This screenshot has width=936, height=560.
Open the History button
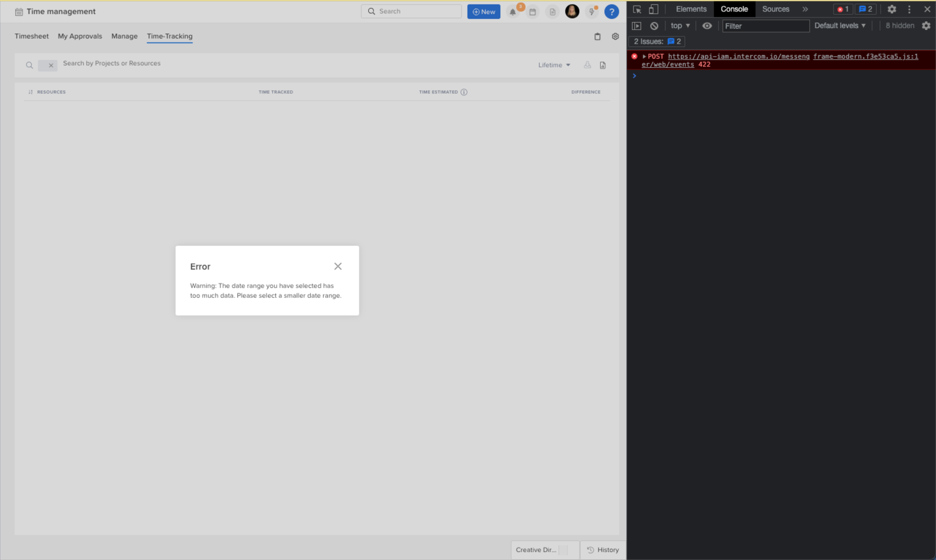tap(603, 550)
